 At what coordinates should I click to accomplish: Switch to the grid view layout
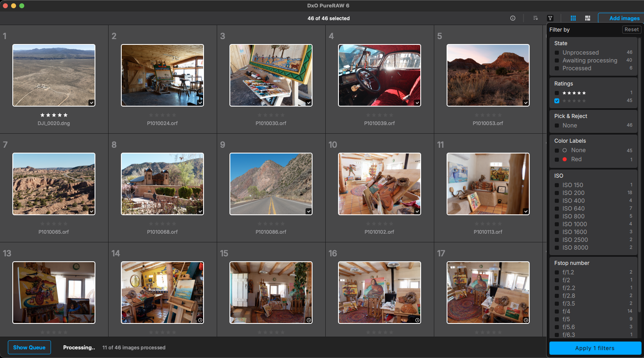pos(573,18)
